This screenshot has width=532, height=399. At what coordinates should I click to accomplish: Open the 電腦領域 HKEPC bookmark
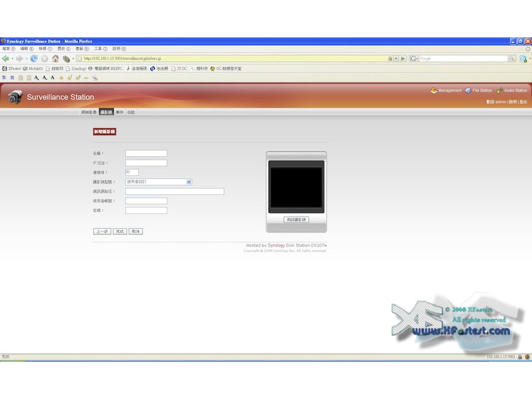[105, 68]
